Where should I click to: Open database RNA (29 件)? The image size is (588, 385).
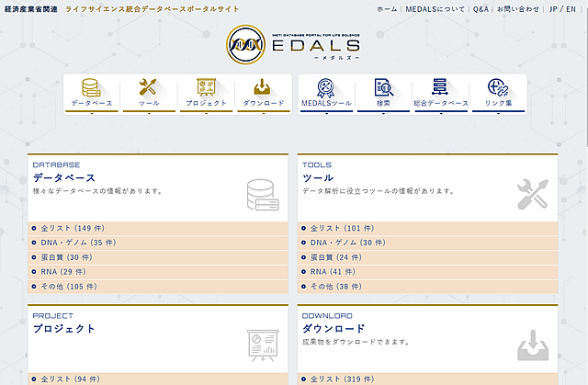click(x=158, y=272)
